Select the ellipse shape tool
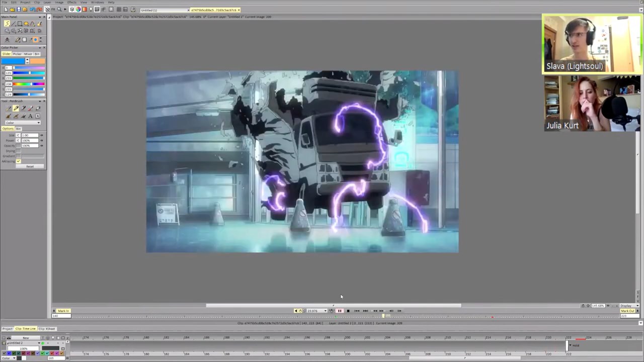 tap(26, 24)
